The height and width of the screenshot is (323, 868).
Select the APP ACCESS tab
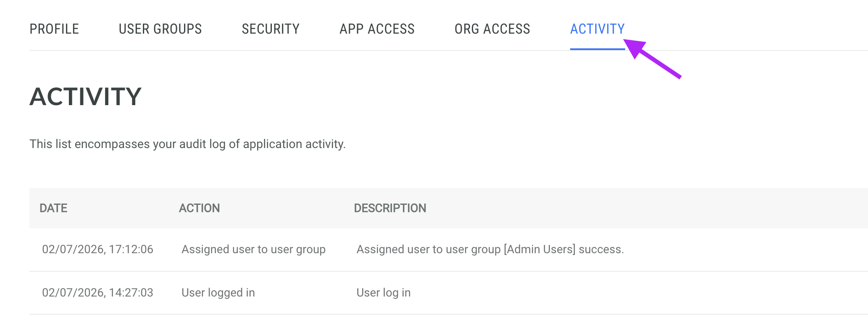pyautogui.click(x=377, y=29)
